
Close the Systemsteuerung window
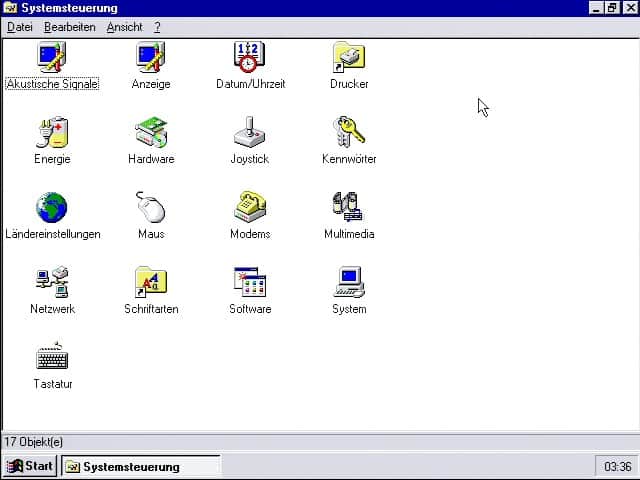point(630,8)
